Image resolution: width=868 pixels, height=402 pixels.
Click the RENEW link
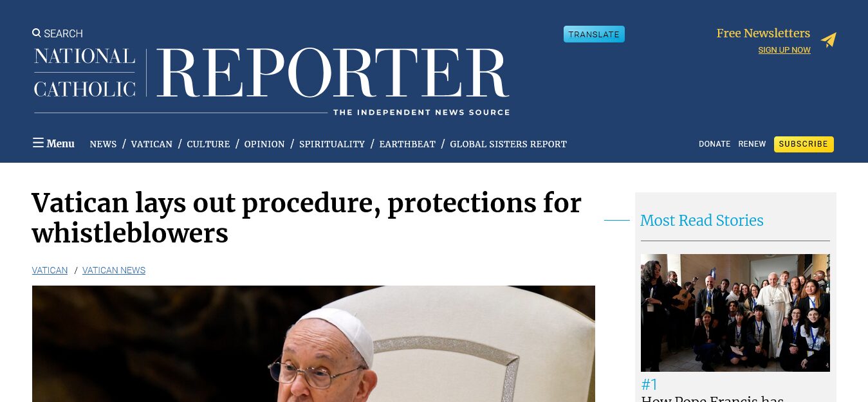[752, 144]
